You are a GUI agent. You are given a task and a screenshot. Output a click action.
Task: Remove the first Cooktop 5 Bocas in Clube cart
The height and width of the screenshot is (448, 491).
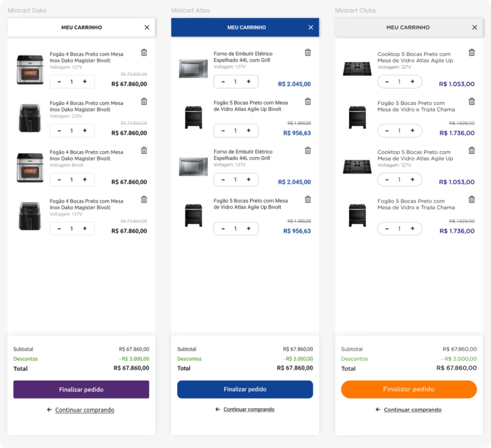472,53
